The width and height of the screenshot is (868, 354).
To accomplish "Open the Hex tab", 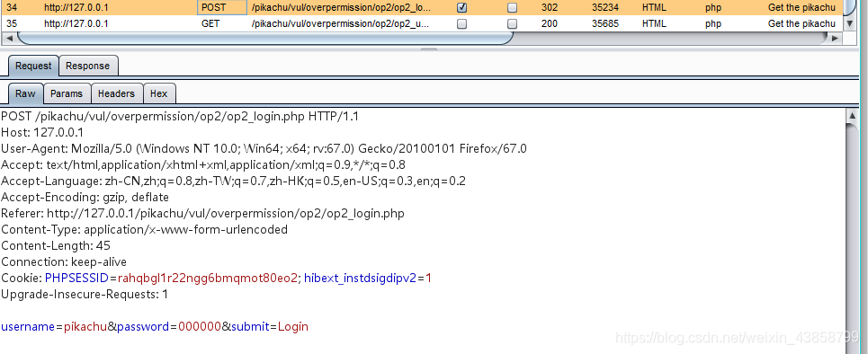I will pyautogui.click(x=159, y=93).
